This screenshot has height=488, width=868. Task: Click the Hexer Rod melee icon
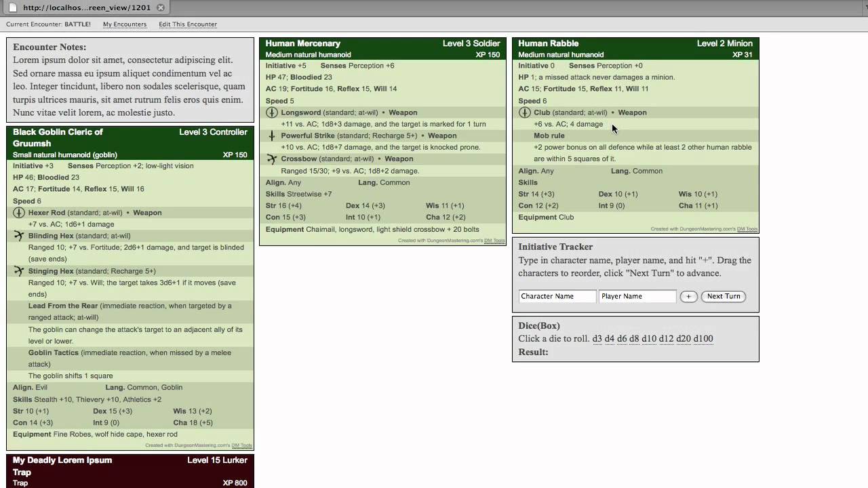click(x=19, y=213)
